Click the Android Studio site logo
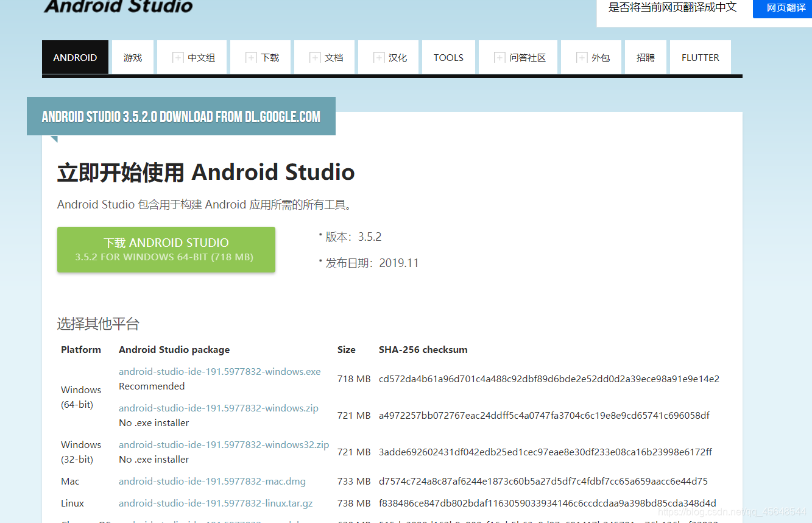The width and height of the screenshot is (812, 523). [118, 7]
